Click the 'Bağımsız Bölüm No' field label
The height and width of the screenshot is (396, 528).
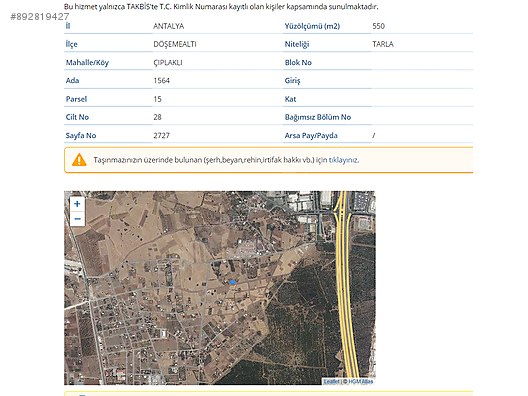coord(318,117)
